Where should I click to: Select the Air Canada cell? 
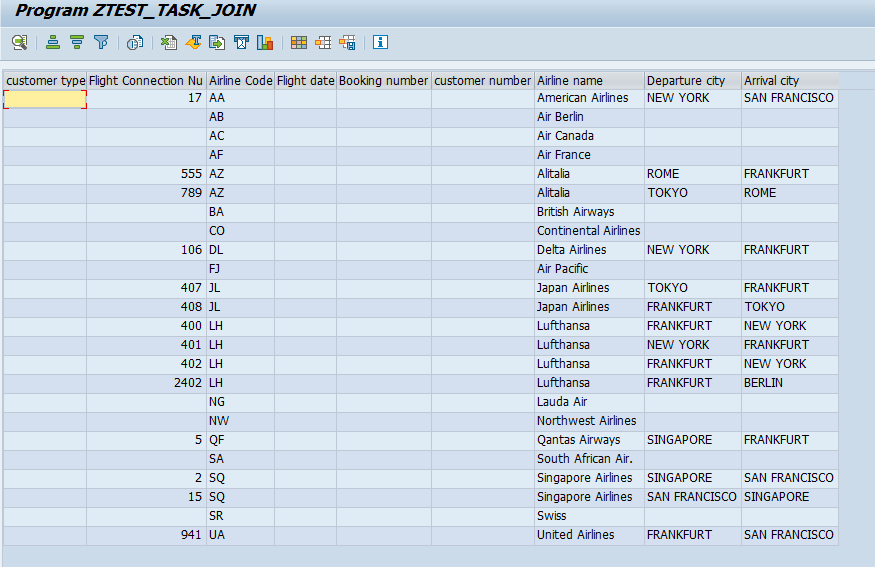(x=589, y=136)
